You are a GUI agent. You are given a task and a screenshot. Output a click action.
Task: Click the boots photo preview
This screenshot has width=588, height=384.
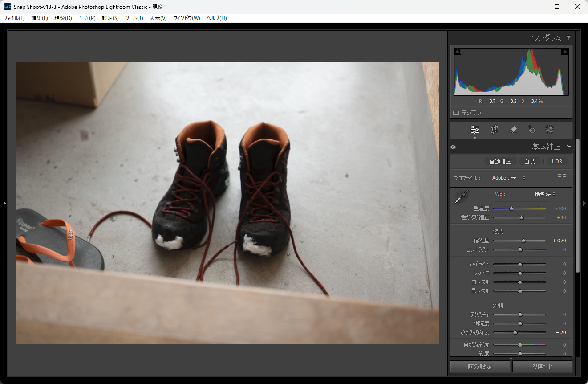coord(227,203)
